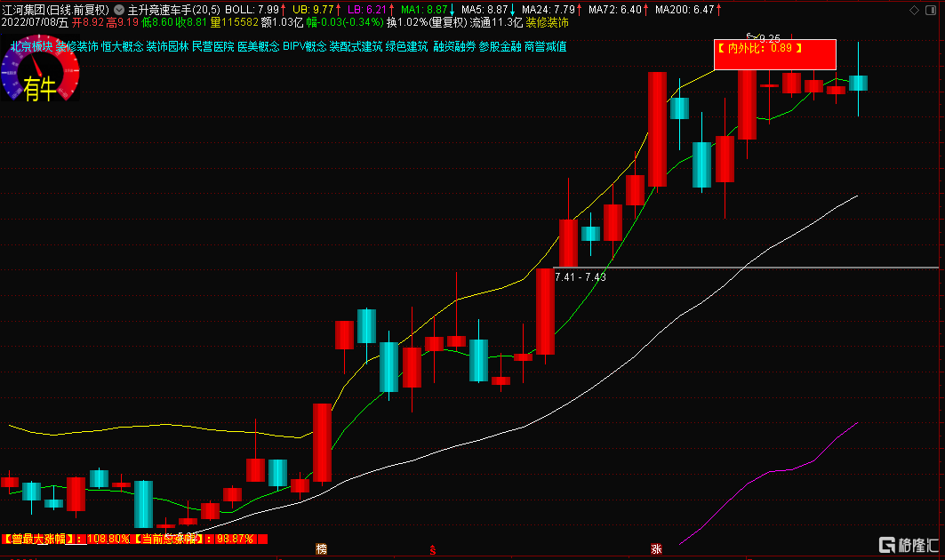The image size is (945, 560).
Task: Open the 民营医院 concept tag
Action: (x=213, y=46)
